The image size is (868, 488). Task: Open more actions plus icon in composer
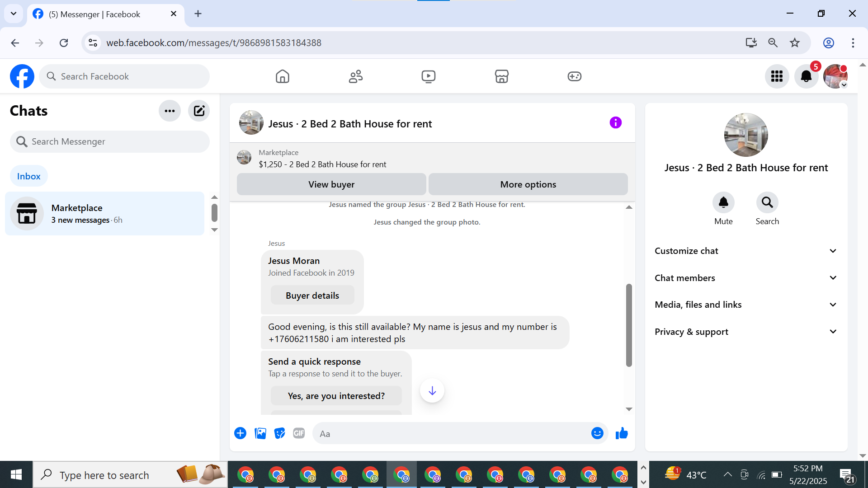pos(240,433)
